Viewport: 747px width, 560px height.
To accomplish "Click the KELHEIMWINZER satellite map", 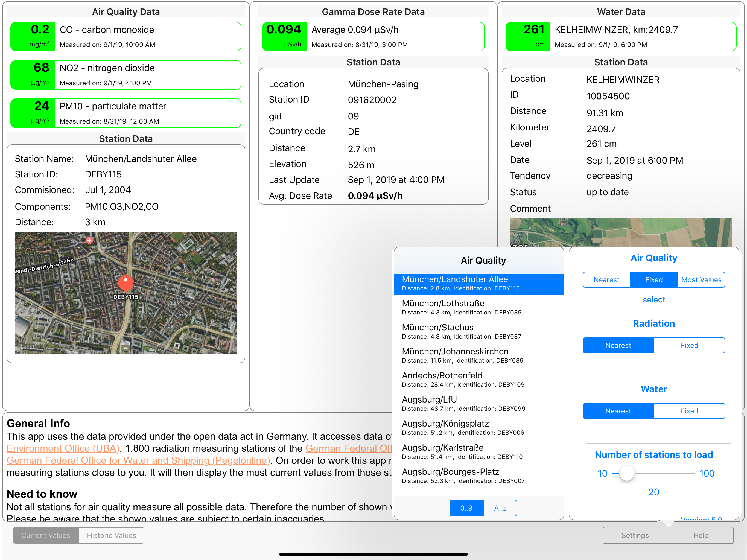I will 621,232.
